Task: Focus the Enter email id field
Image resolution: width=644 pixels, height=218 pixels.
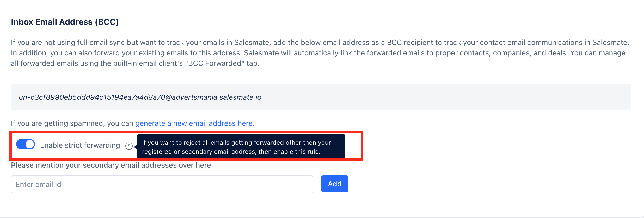Action: click(x=162, y=184)
